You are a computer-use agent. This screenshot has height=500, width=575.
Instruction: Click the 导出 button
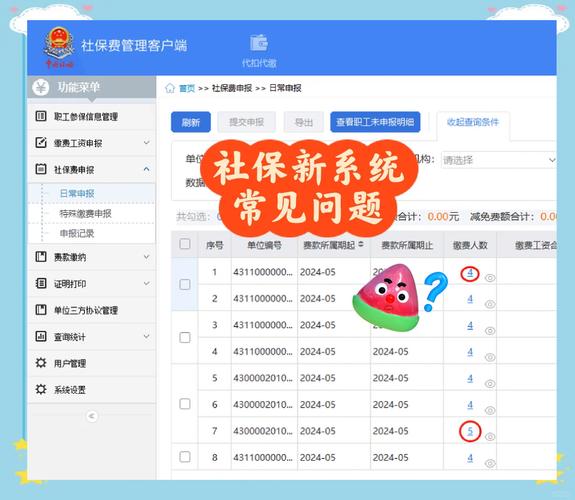pyautogui.click(x=304, y=122)
